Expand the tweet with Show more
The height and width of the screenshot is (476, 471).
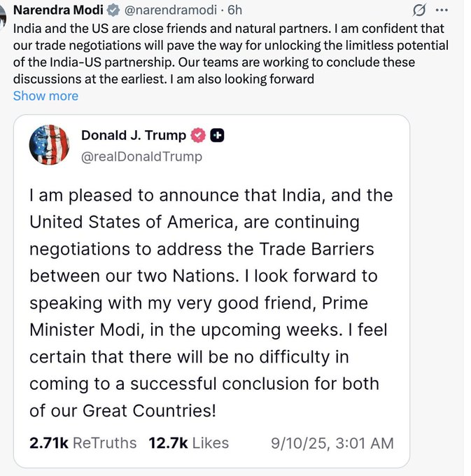(45, 96)
